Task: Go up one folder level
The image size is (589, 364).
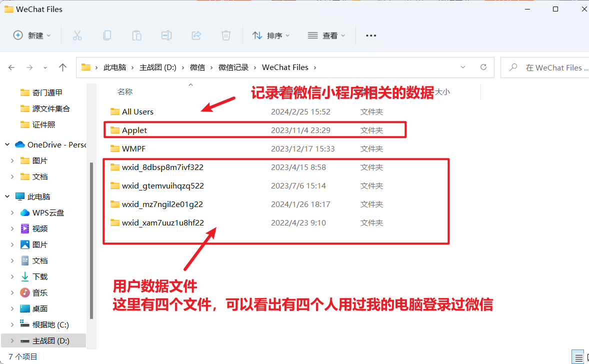Action: pyautogui.click(x=62, y=67)
